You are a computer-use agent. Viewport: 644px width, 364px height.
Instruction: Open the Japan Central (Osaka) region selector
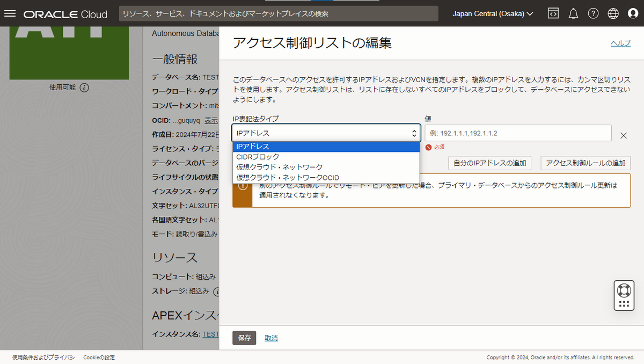[493, 13]
